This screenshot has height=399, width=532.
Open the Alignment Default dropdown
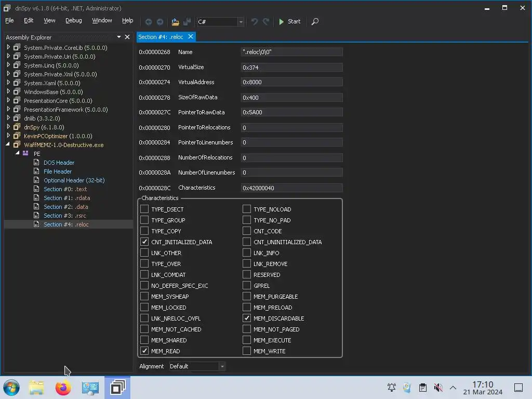pos(222,366)
